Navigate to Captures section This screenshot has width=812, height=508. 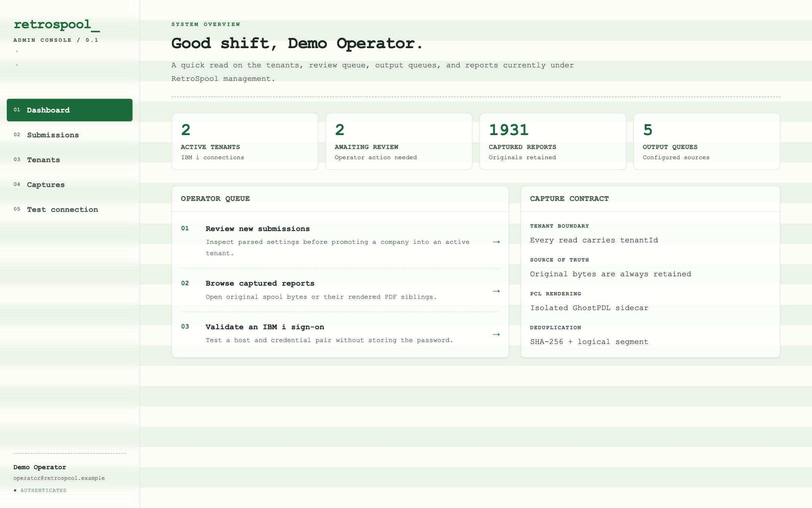click(70, 184)
